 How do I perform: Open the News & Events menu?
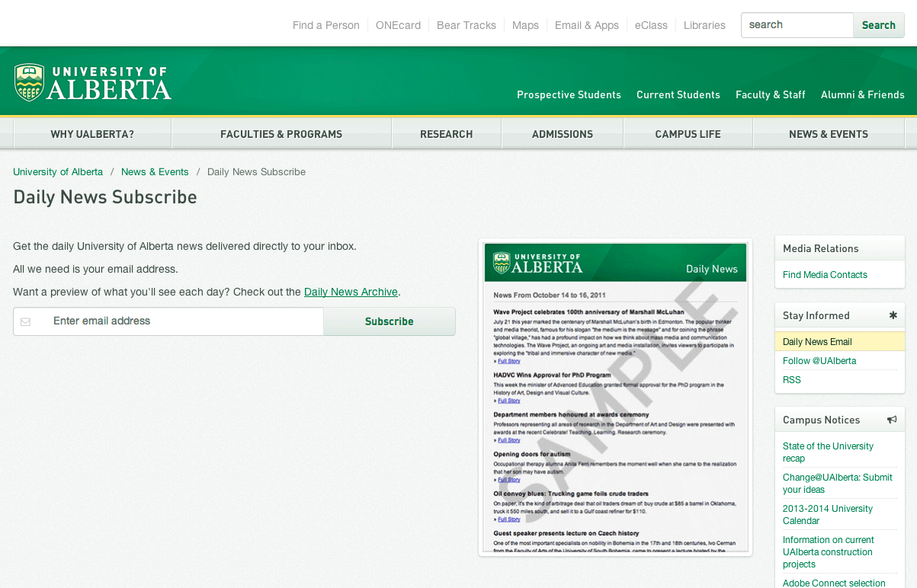829,134
